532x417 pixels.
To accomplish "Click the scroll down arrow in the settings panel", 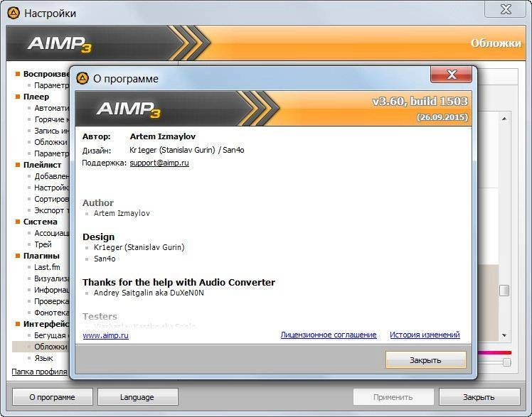I will (x=504, y=335).
